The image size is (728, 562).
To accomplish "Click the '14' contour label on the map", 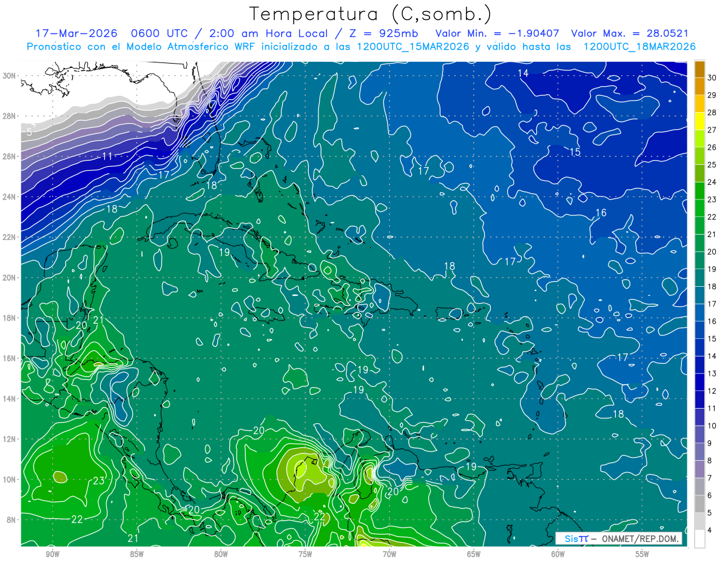I will (x=523, y=73).
